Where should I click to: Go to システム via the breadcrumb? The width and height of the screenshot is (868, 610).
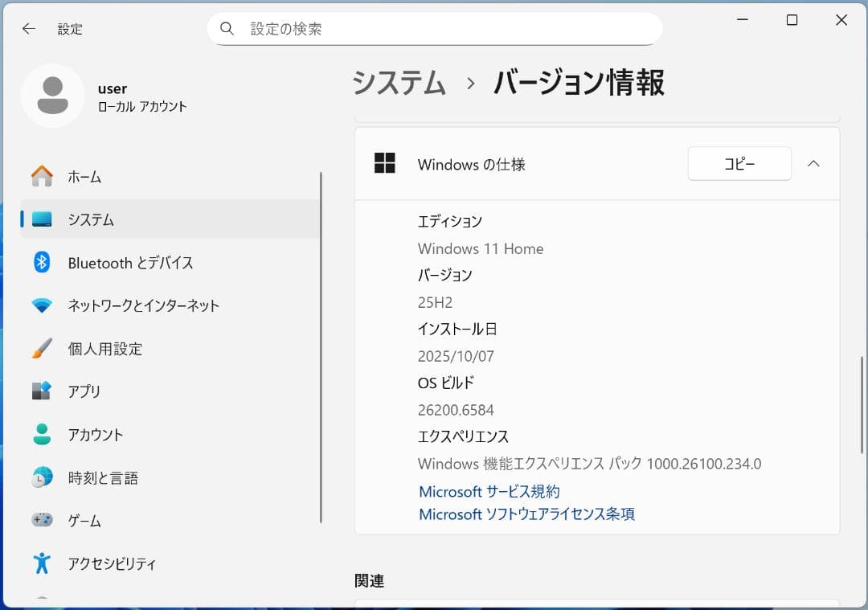click(399, 83)
